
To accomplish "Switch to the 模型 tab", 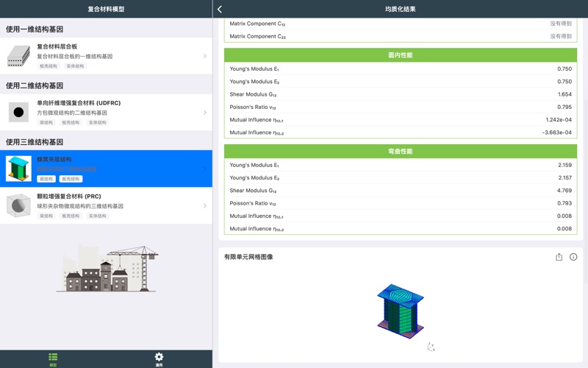I will 53,359.
